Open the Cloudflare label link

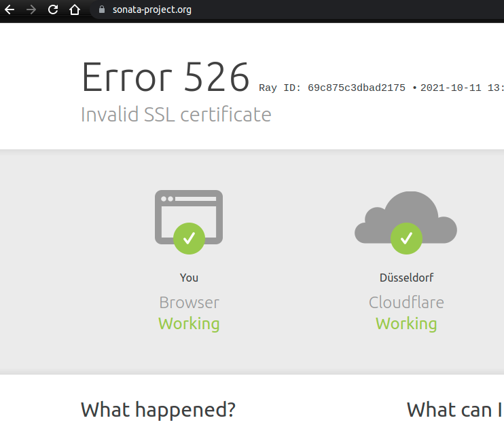click(406, 302)
